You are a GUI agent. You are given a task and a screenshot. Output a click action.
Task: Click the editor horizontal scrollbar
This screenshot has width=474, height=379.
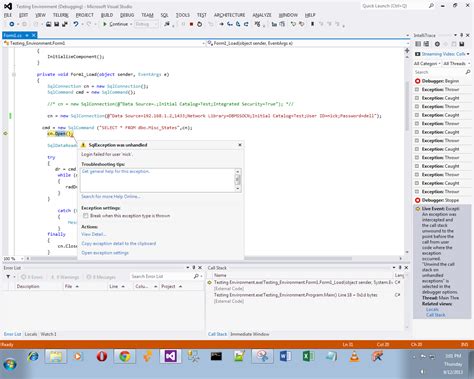pyautogui.click(x=213, y=258)
